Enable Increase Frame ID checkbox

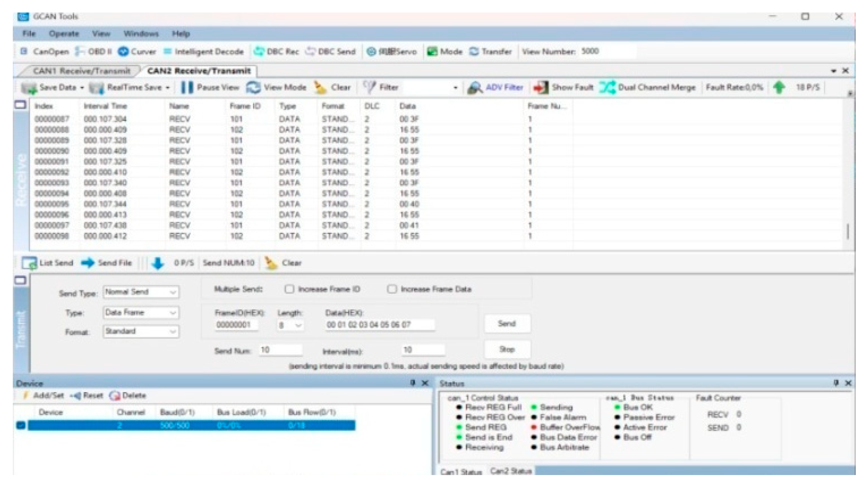(289, 289)
